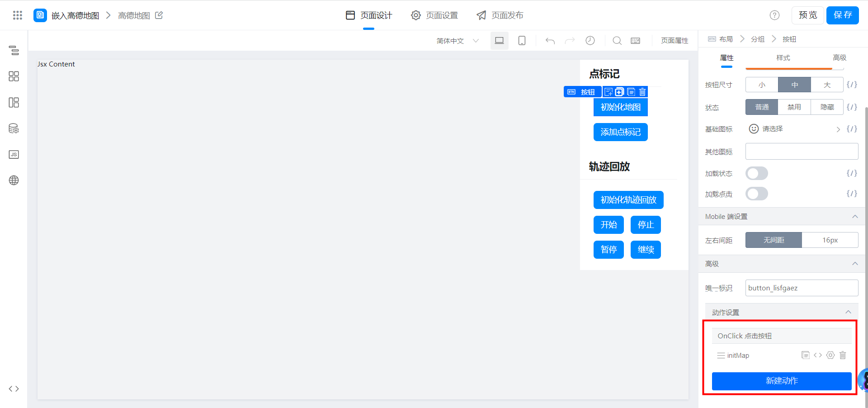Set button size to 大
Image resolution: width=868 pixels, height=408 pixels.
pos(827,85)
